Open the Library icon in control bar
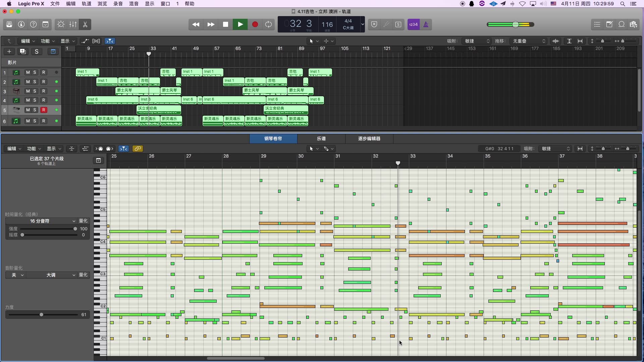This screenshot has width=644, height=362. click(9, 24)
